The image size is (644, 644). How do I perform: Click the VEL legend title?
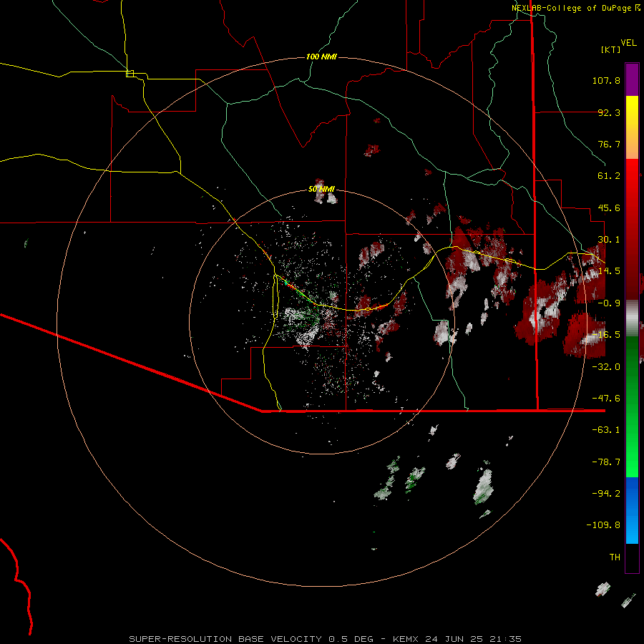point(628,43)
